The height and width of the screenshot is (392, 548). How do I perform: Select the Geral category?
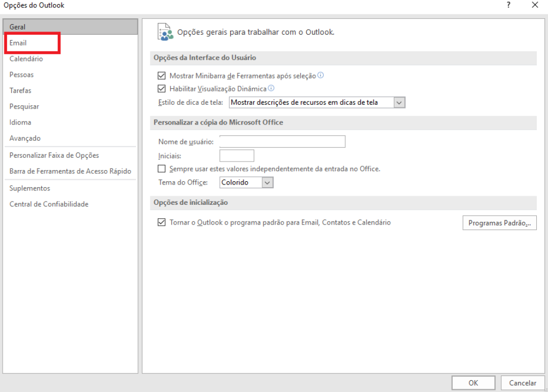[70, 27]
